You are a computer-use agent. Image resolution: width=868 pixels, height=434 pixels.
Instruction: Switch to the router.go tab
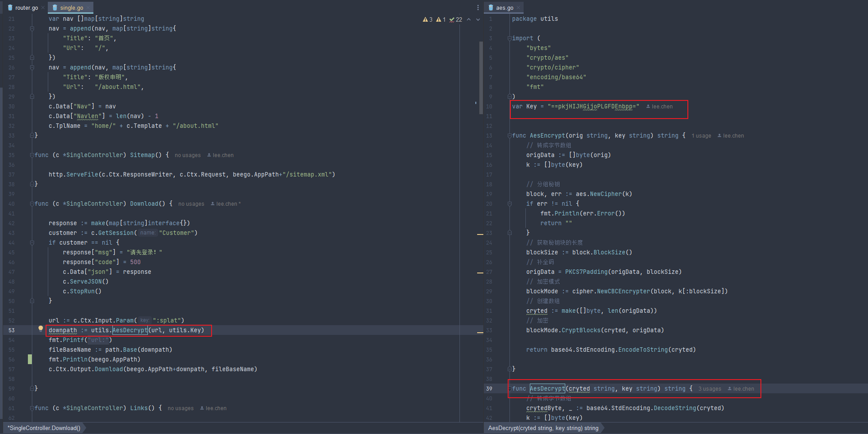26,8
